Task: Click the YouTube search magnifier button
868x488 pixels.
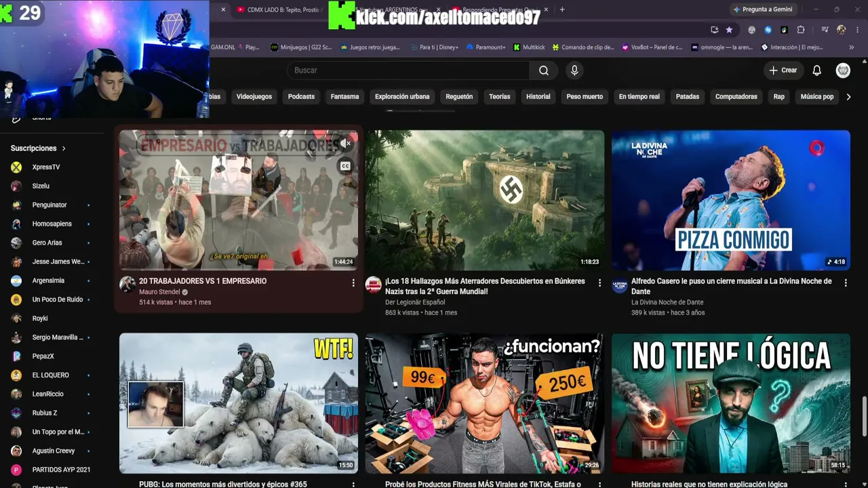Action: click(544, 70)
